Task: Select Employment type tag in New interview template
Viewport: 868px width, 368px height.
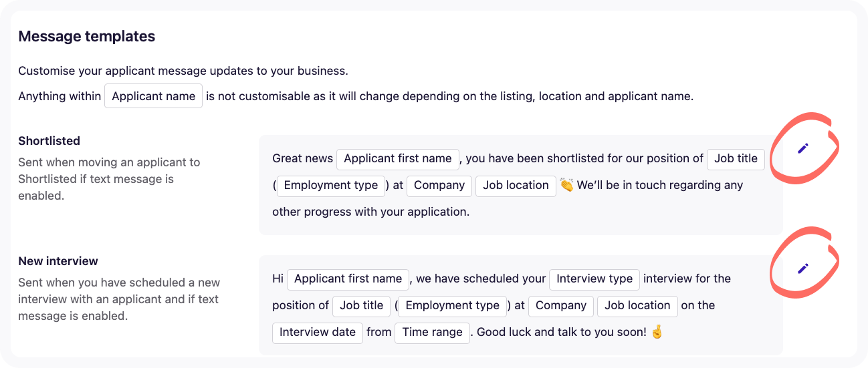Action: (453, 305)
